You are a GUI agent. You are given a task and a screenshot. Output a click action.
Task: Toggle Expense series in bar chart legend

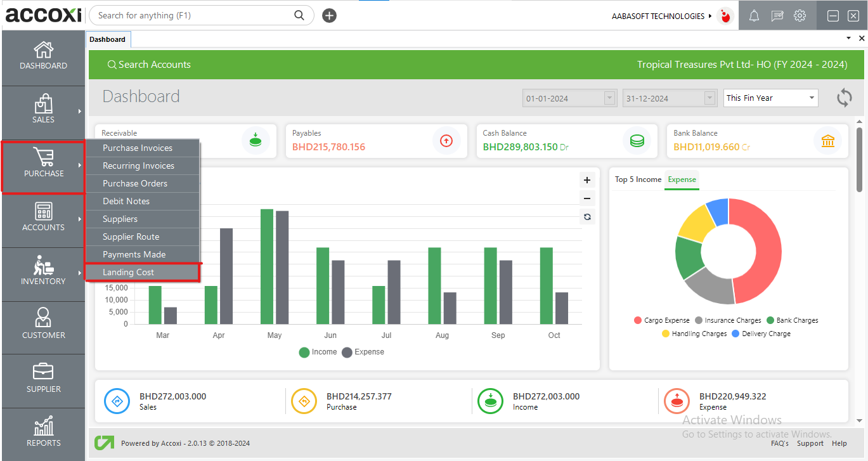click(x=363, y=352)
